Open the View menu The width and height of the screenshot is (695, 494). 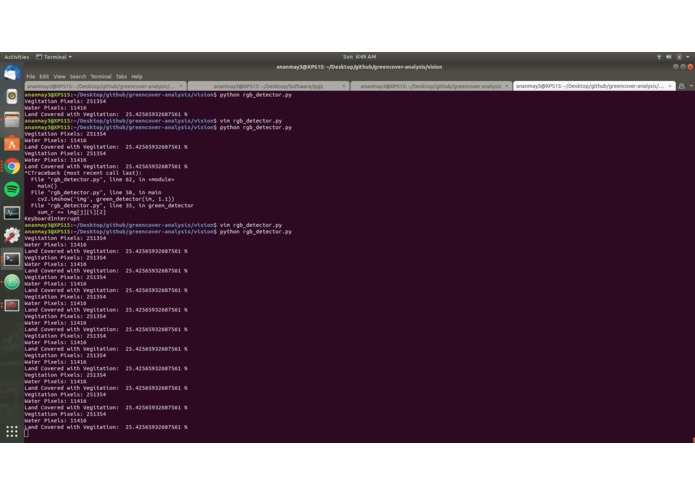[59, 77]
